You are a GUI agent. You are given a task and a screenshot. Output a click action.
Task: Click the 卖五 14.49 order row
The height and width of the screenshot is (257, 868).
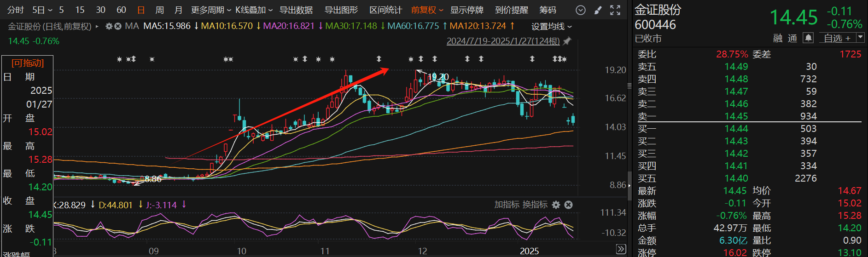pos(749,67)
